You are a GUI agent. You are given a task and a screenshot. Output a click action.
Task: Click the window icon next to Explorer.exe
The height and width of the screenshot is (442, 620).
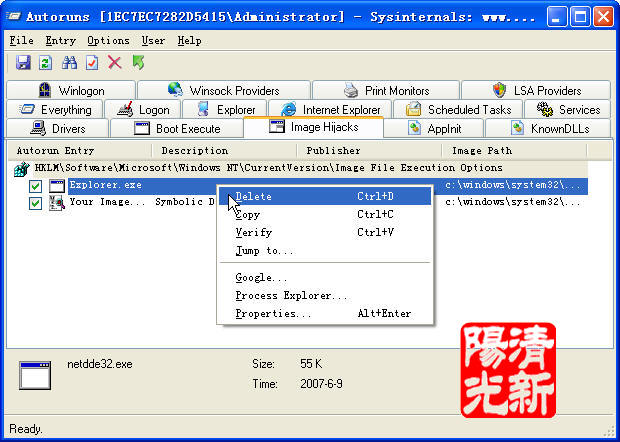pyautogui.click(x=57, y=186)
